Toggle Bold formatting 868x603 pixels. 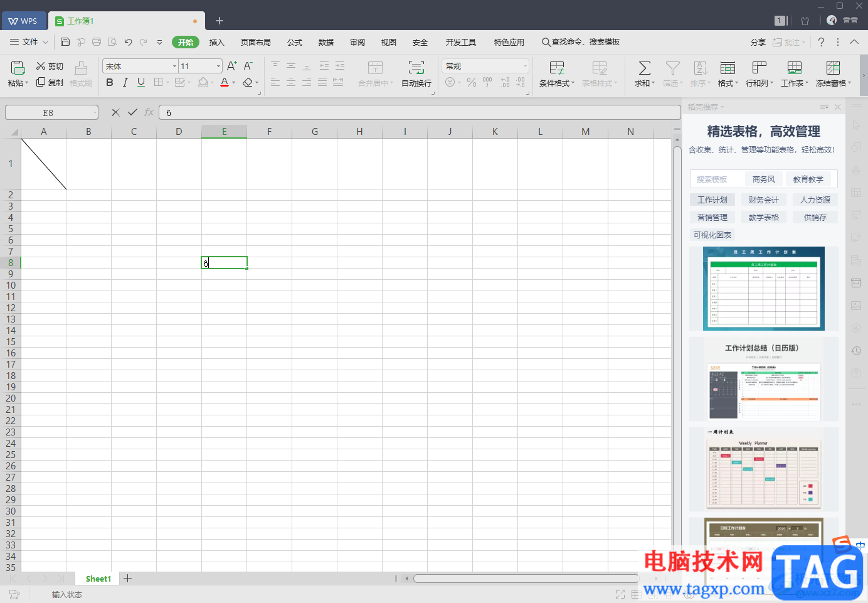[x=110, y=82]
